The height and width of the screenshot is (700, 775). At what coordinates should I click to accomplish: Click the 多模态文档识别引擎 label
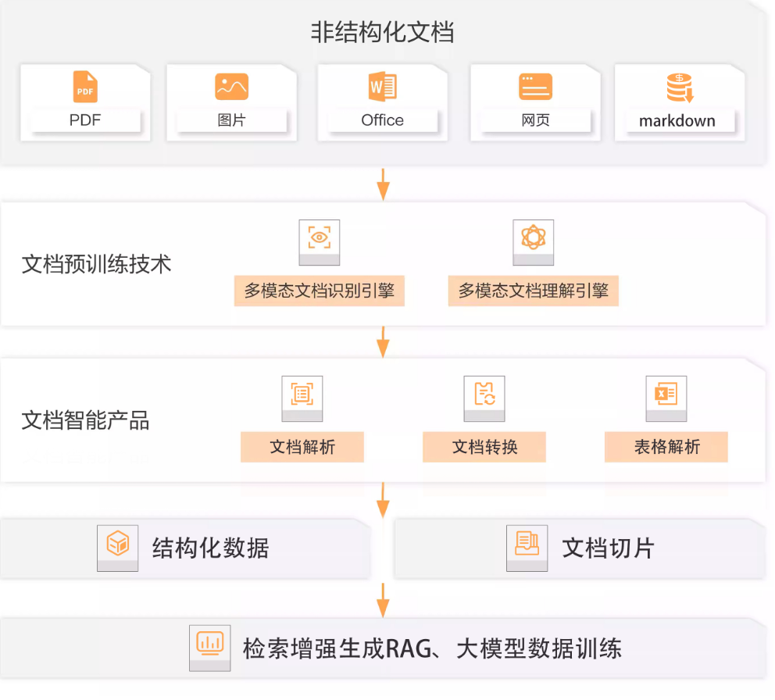pos(319,291)
